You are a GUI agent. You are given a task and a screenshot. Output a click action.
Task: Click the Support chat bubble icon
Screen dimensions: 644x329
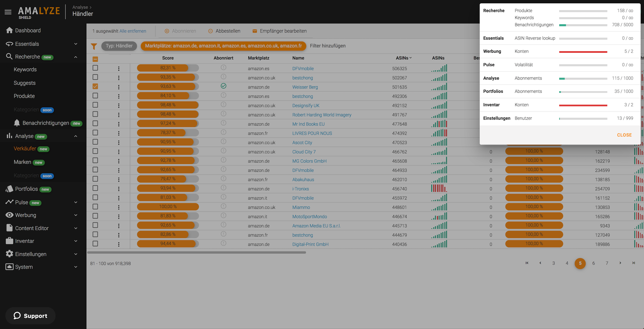(17, 316)
